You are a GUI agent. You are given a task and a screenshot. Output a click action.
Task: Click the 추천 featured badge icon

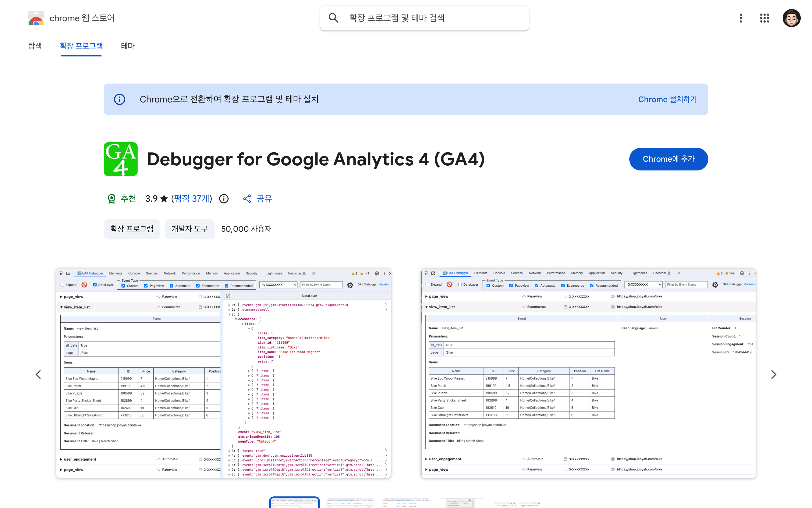pos(111,199)
